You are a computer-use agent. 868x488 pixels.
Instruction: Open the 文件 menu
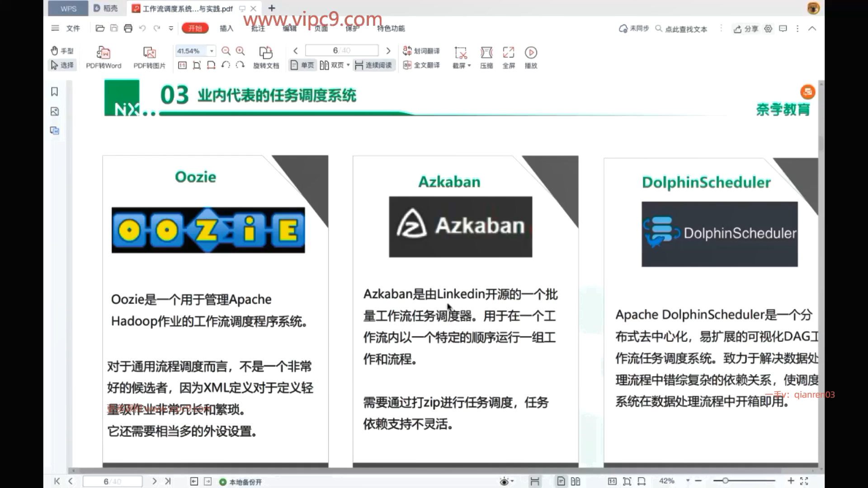pos(73,28)
